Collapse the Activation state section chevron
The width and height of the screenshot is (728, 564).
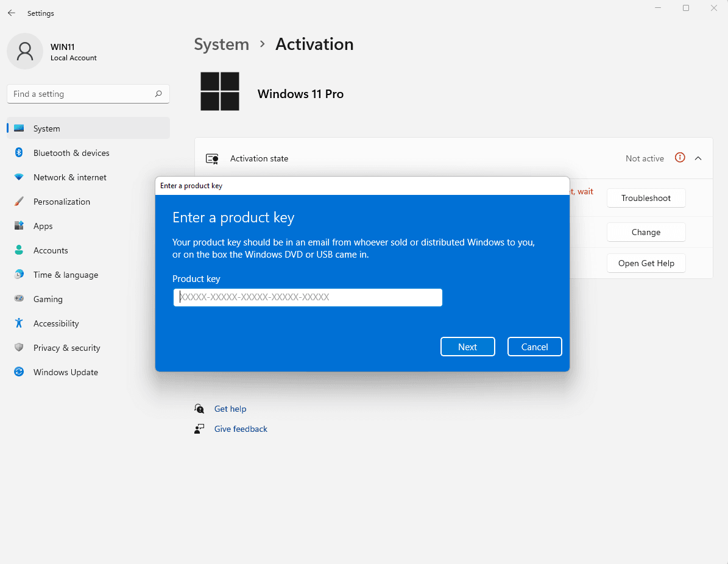pos(698,158)
